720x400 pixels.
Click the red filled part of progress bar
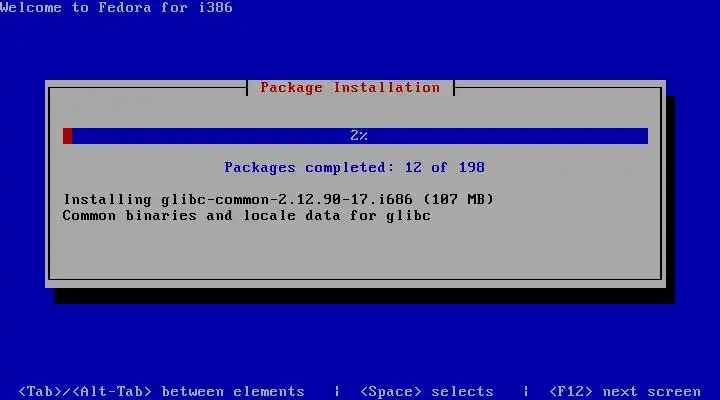coord(68,136)
